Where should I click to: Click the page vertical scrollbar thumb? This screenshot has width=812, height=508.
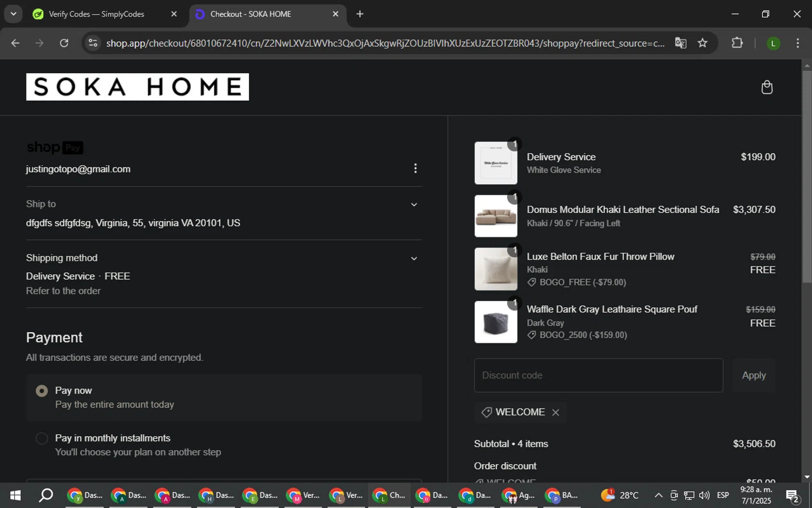pos(807,176)
